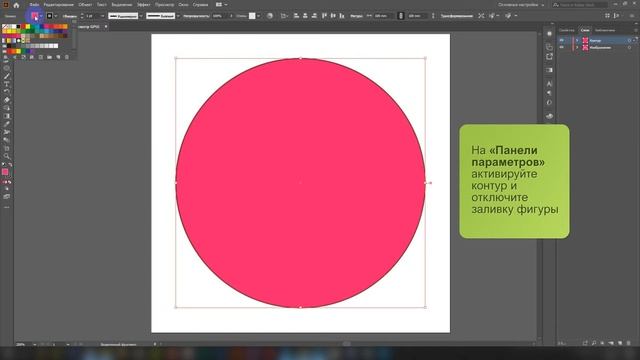Select the Paintbrush tool

pos(7,76)
